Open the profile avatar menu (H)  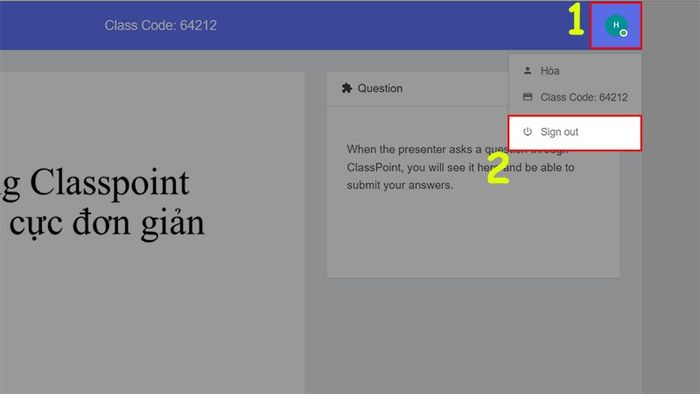coord(616,25)
